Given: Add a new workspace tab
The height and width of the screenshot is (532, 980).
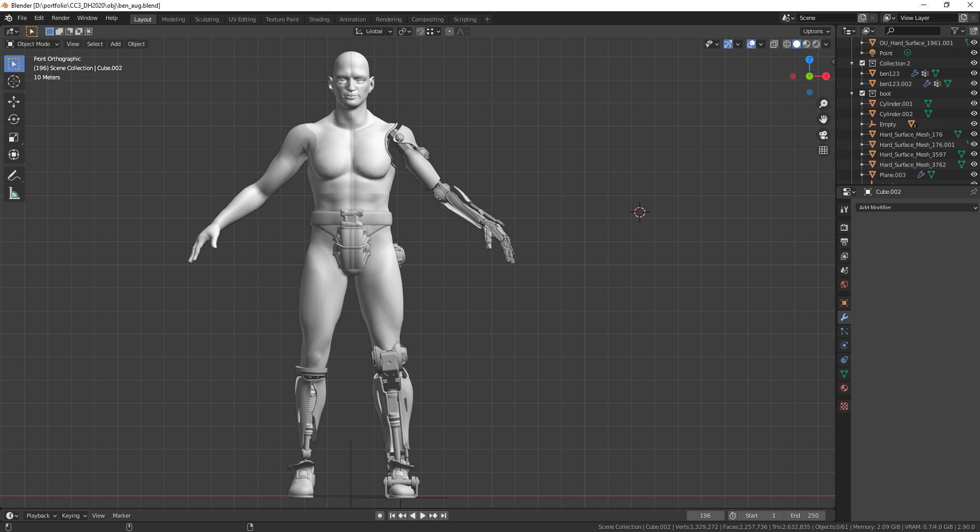Looking at the screenshot, I should click(487, 19).
